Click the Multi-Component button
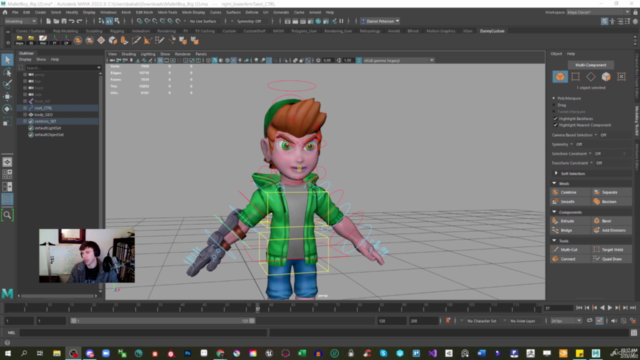 point(591,65)
